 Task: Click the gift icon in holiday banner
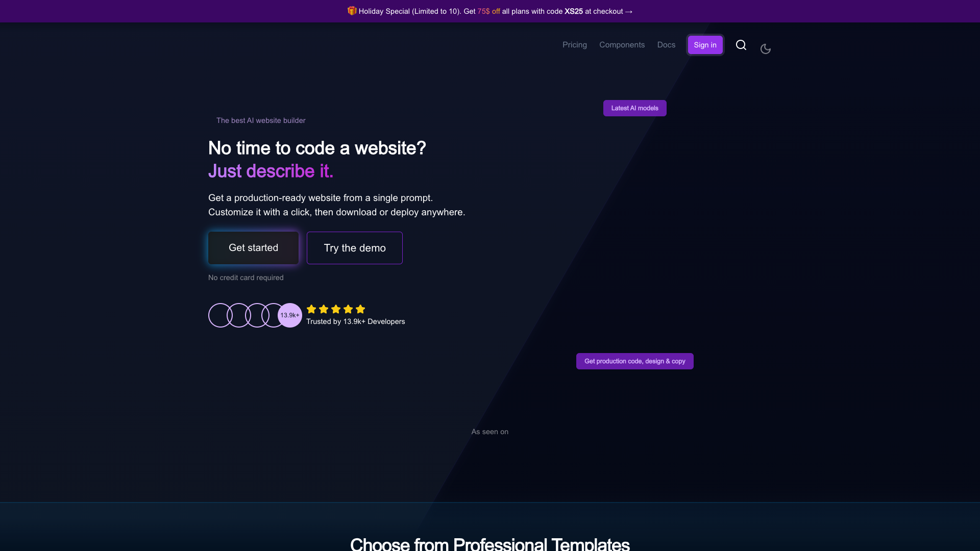pos(352,11)
